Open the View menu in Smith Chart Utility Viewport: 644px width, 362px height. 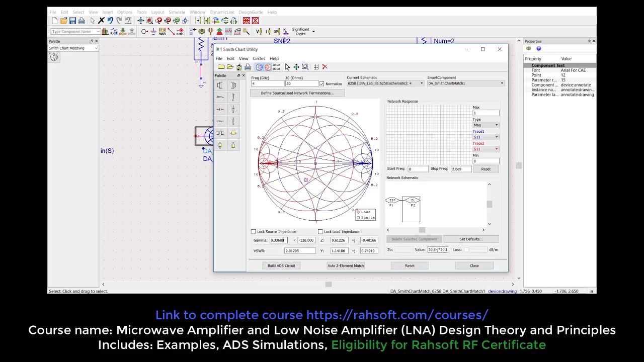tap(244, 59)
